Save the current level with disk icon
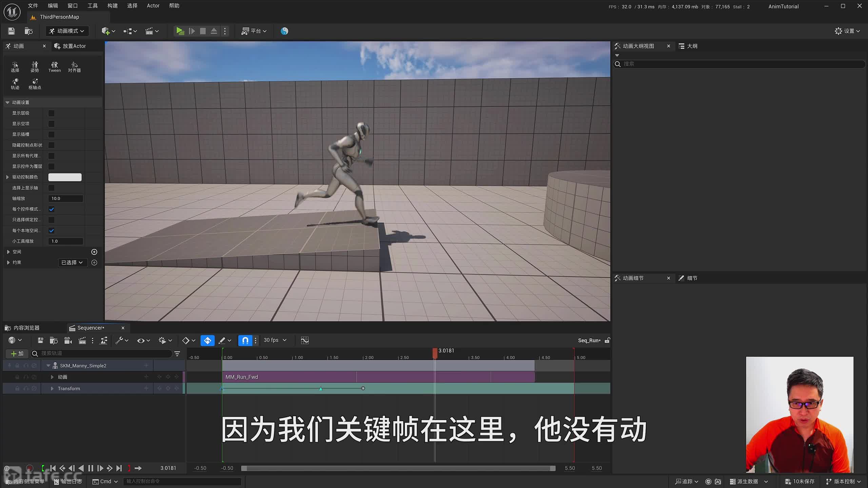 click(11, 31)
